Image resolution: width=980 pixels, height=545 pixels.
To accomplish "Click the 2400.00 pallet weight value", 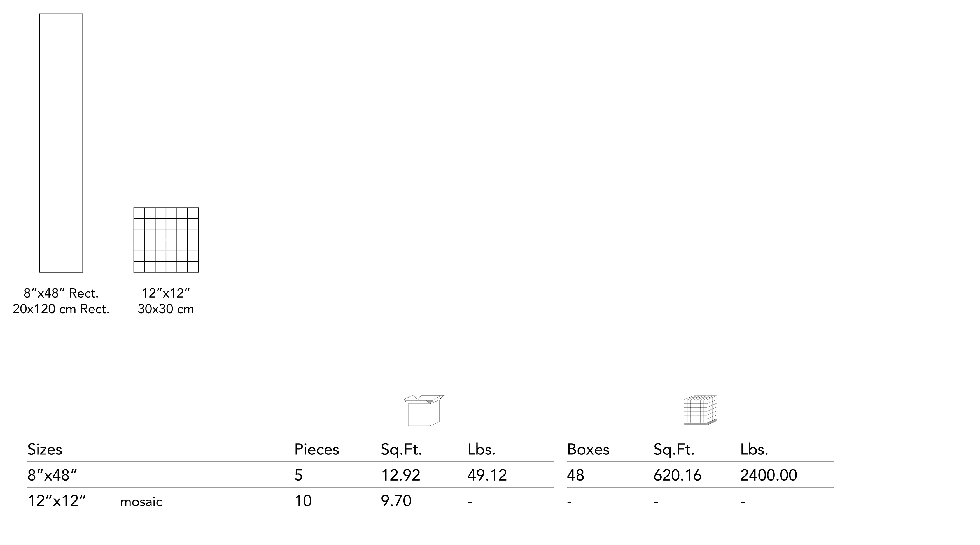I will [769, 475].
